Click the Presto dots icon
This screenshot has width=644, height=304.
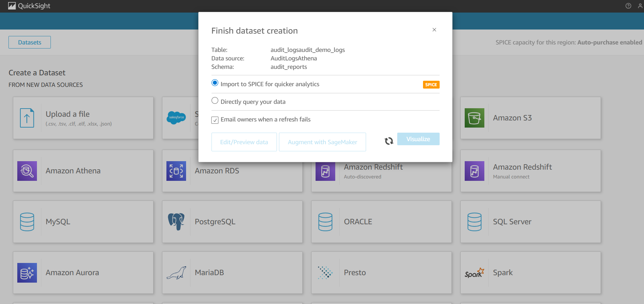click(325, 272)
